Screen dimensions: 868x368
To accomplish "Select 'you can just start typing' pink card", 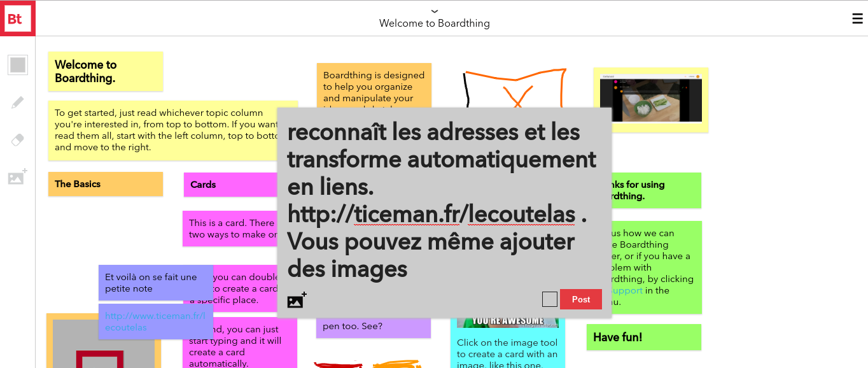I will pyautogui.click(x=240, y=344).
